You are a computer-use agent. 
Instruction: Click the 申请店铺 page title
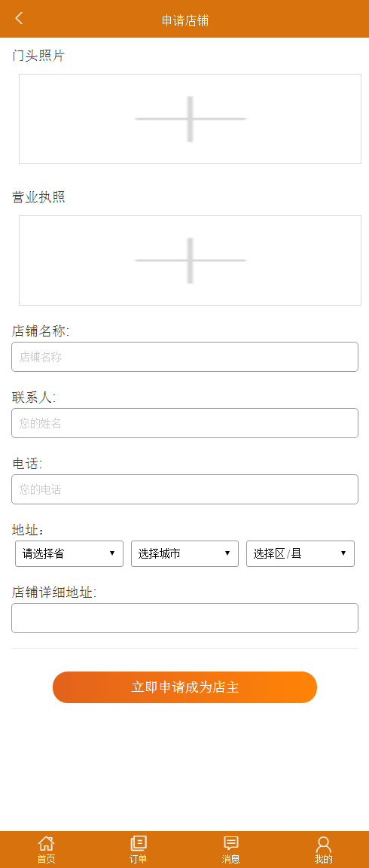pos(185,20)
